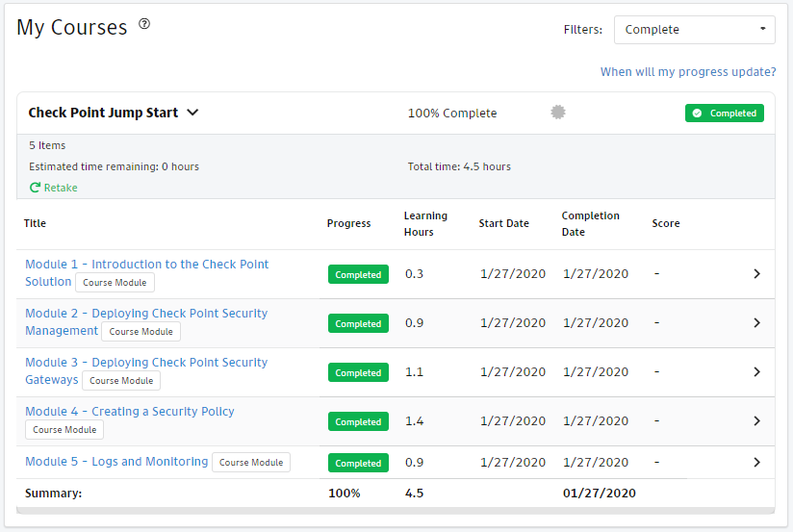
Task: Click the Progress column header
Action: point(348,223)
